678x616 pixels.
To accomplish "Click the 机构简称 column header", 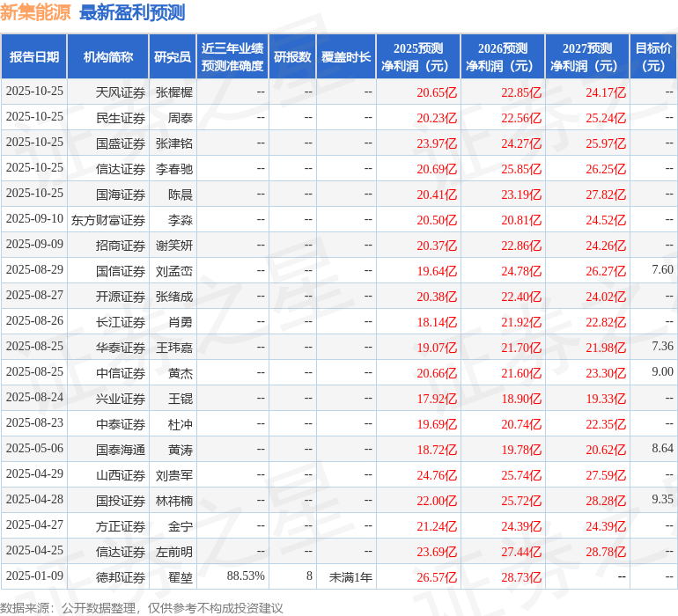I will click(108, 57).
